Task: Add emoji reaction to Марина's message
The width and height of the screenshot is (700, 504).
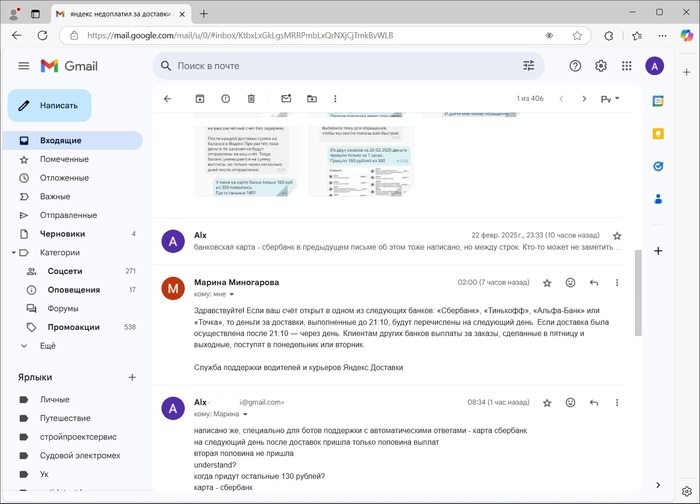Action: [570, 283]
